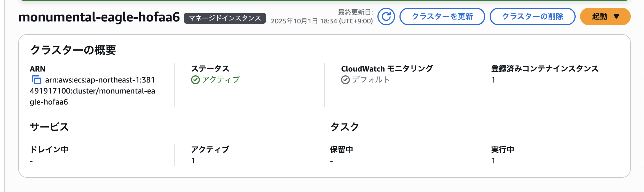Viewport: 644px width, 192px height.
Task: Click the マネージドインスタンス badge
Action: (225, 18)
